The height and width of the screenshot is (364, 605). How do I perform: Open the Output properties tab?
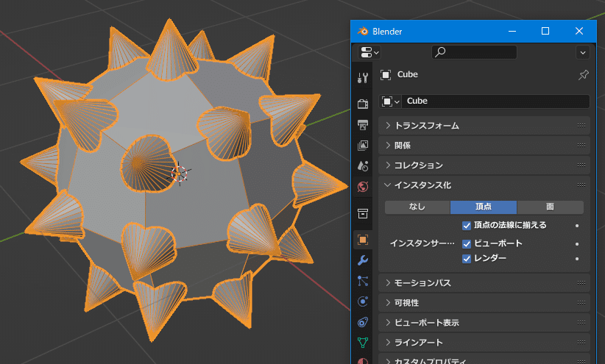pyautogui.click(x=363, y=124)
